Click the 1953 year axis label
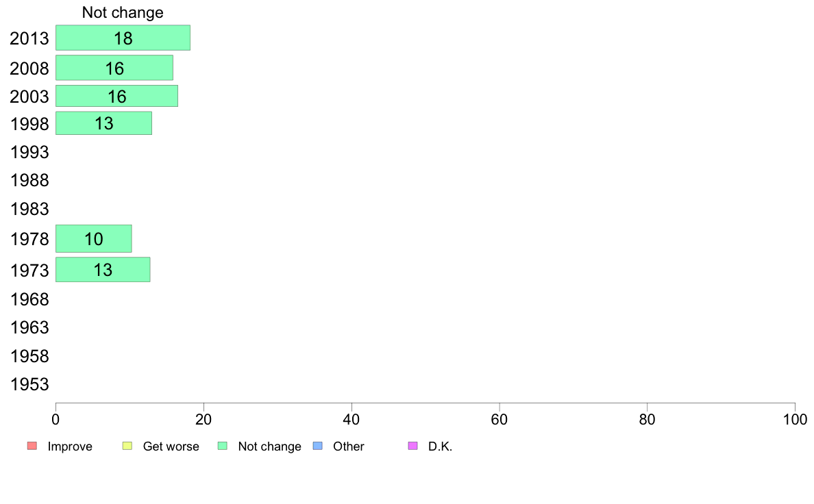 [x=29, y=384]
